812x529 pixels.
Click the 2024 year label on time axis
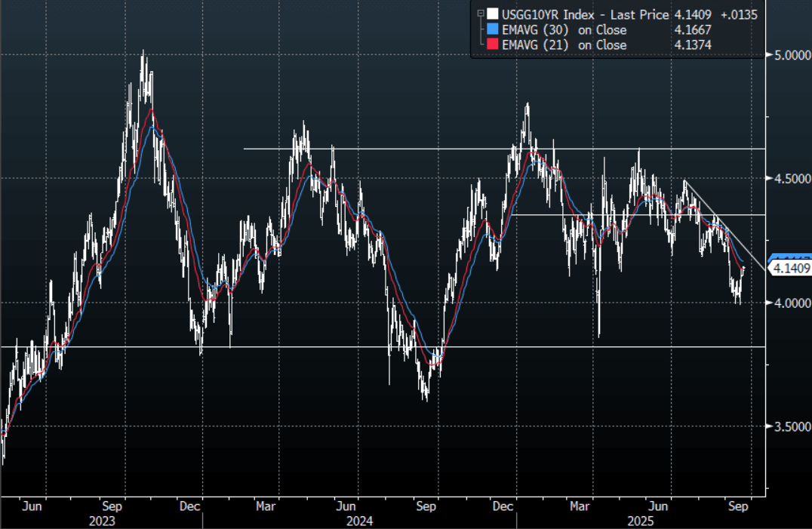click(x=358, y=521)
